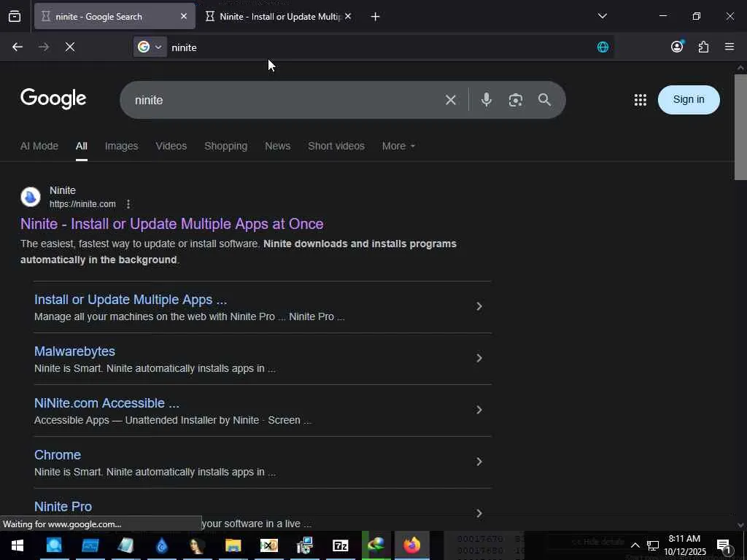The height and width of the screenshot is (560, 747).
Task: Switch to AI Mode tab
Action: click(x=39, y=146)
